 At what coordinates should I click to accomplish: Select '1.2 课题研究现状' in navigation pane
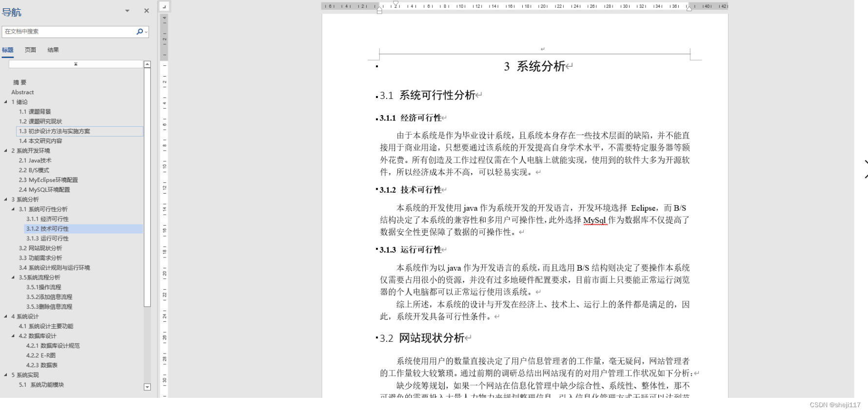pyautogui.click(x=40, y=121)
